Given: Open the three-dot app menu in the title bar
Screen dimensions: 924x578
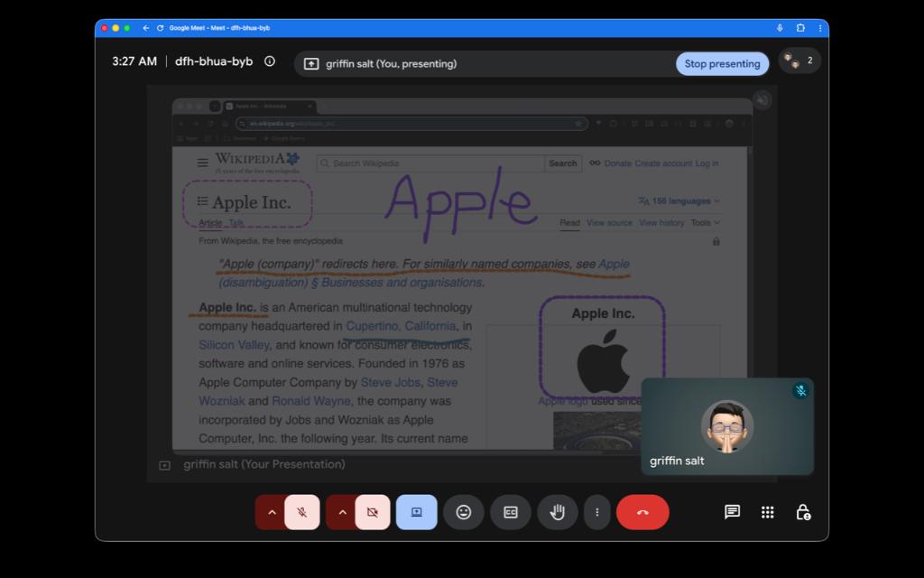Looking at the screenshot, I should tap(819, 28).
